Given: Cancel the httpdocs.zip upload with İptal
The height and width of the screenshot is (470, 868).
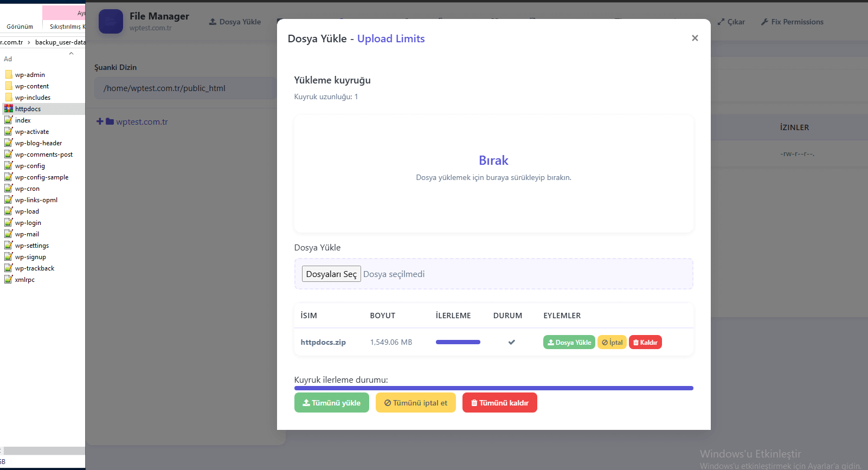Looking at the screenshot, I should (x=612, y=342).
